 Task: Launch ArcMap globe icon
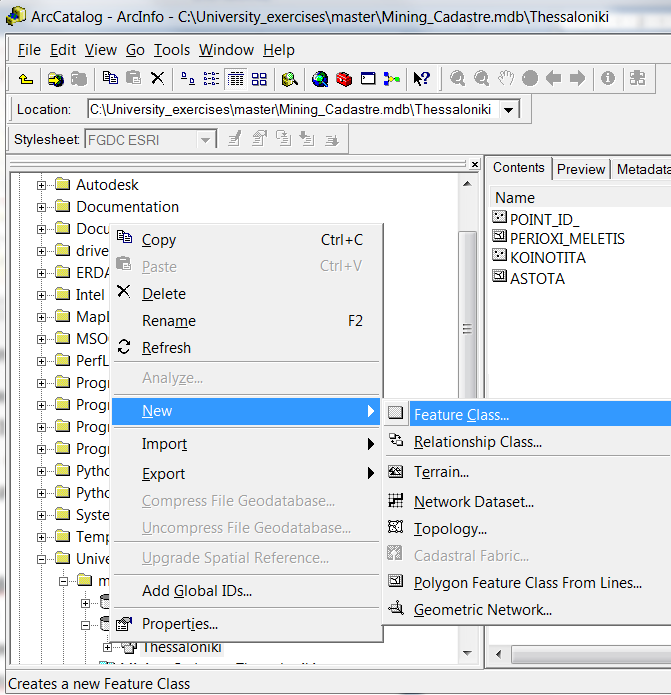pos(320,79)
